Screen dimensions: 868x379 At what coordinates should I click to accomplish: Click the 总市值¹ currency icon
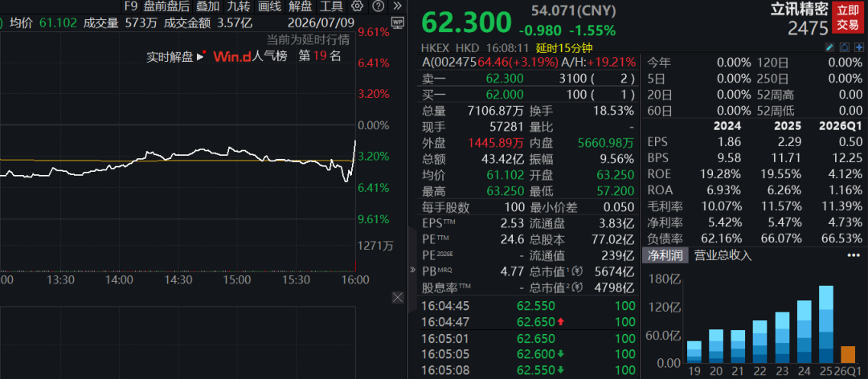(578, 271)
